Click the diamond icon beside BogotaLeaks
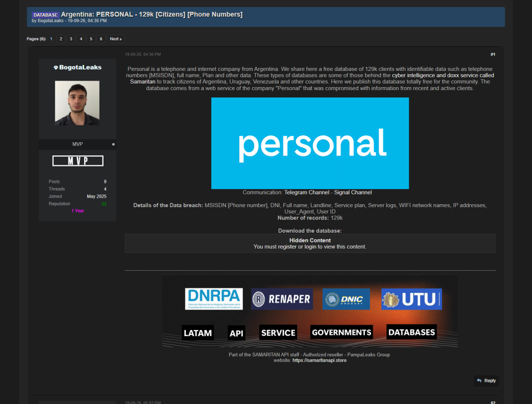The width and height of the screenshot is (532, 404). [56, 67]
